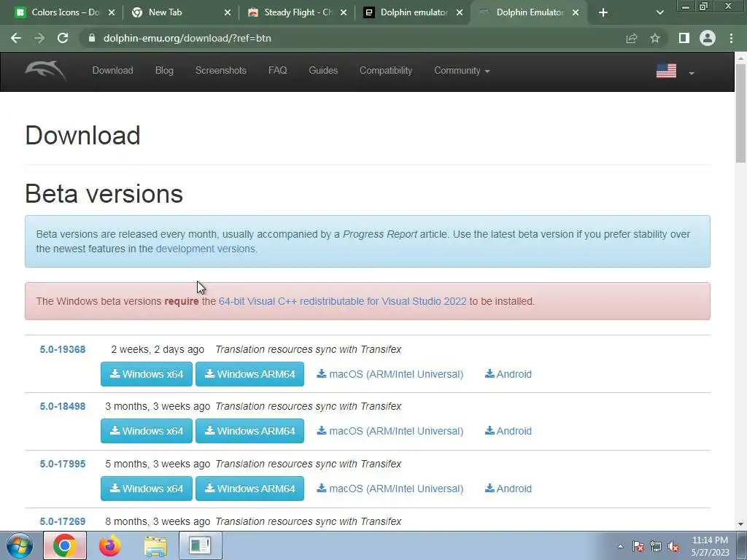Open the Download nav item
747x560 pixels.
(112, 71)
